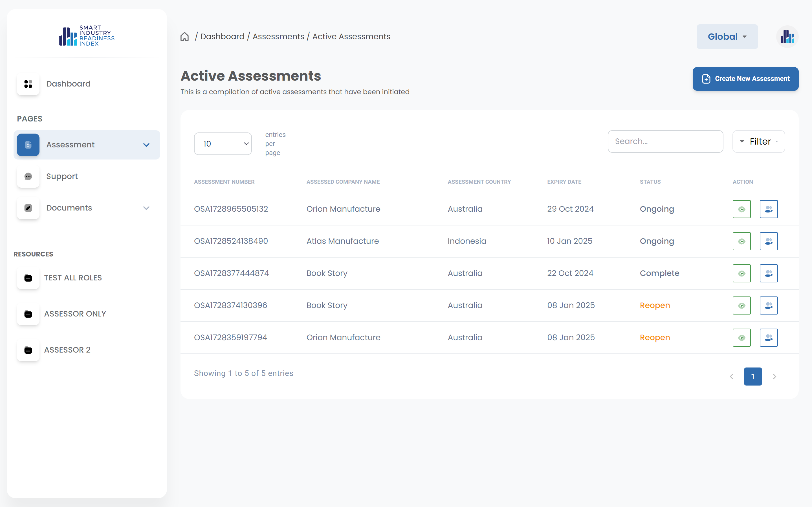Open the Global region dropdown

727,37
